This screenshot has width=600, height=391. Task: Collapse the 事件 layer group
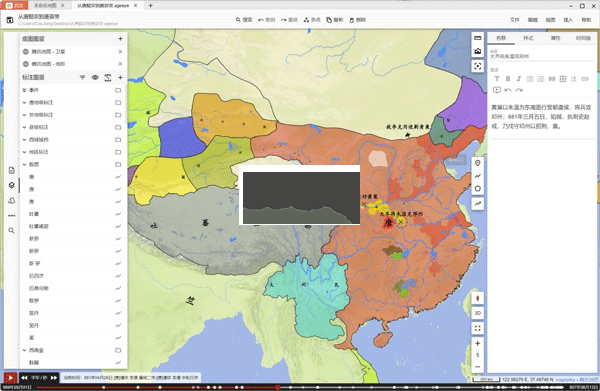pos(24,90)
